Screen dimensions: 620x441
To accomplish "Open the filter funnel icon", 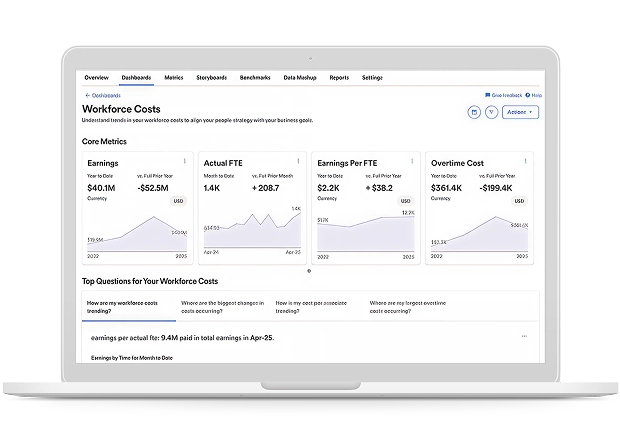I will tap(491, 112).
